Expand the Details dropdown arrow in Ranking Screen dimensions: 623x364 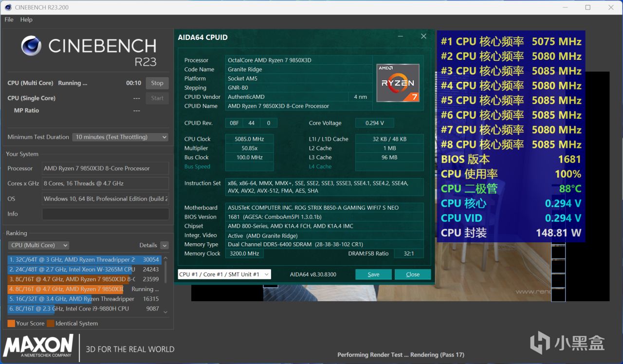tap(165, 246)
